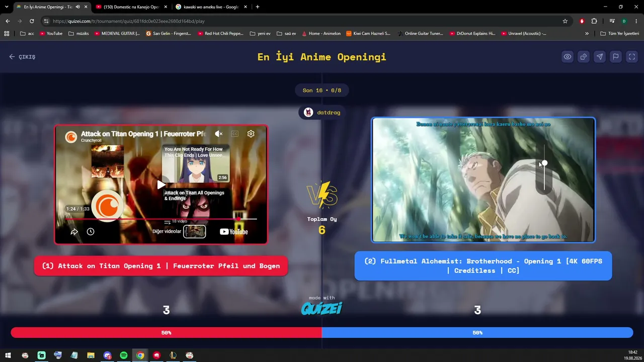Toggle closed captions on Attack on Titan video
Viewport: 644px width, 362px height.
point(234,134)
